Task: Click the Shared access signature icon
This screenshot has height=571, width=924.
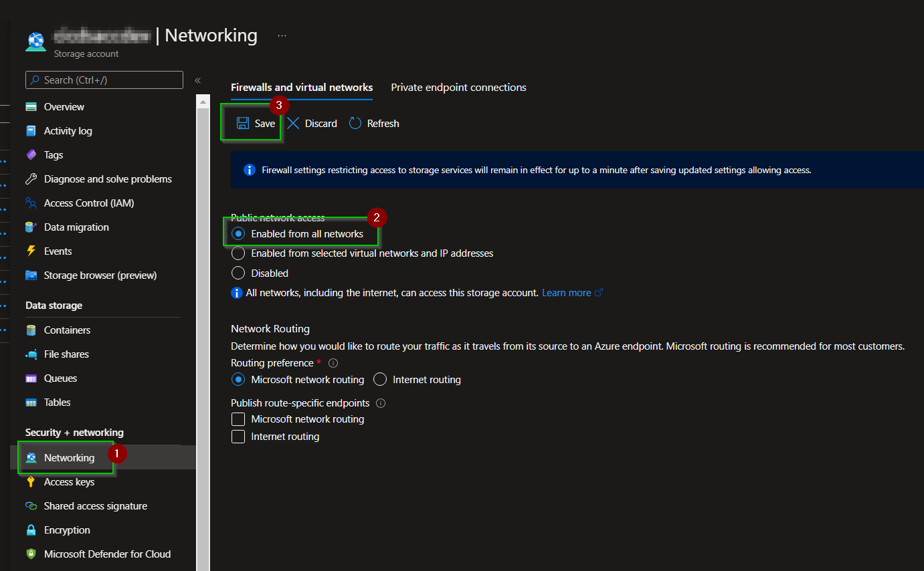Action: [31, 506]
